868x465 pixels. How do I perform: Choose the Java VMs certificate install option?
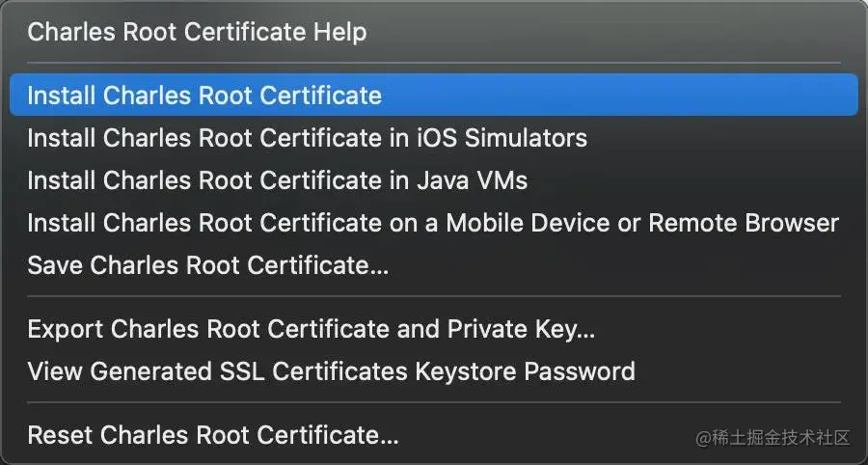coord(433,180)
